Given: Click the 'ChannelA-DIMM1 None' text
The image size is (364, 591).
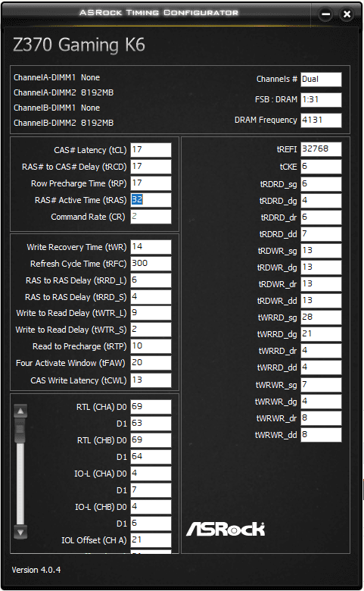Looking at the screenshot, I should tap(57, 77).
